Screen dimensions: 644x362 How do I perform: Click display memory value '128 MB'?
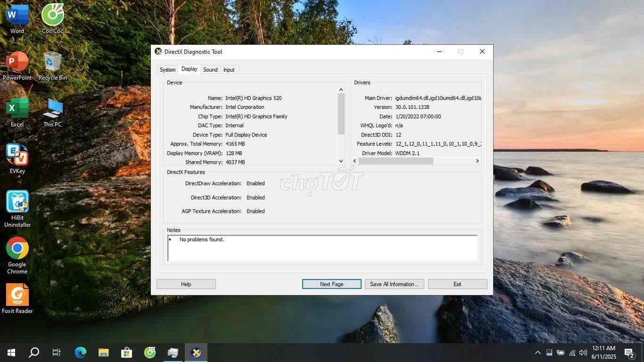pos(234,153)
